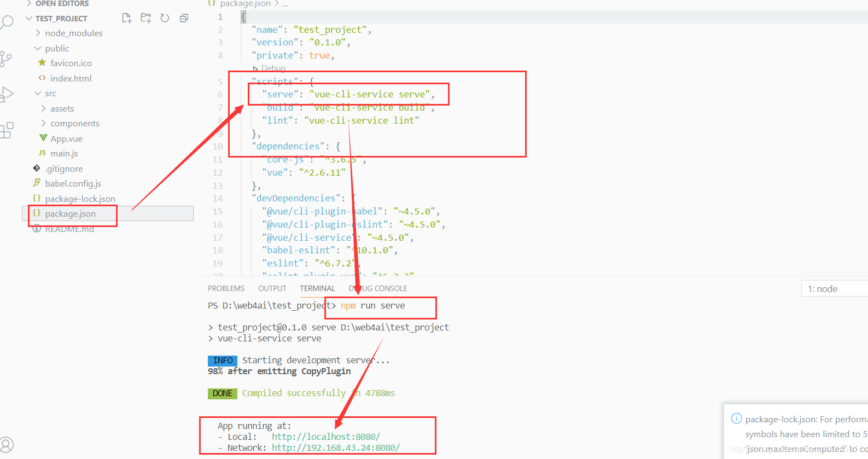Image resolution: width=868 pixels, height=459 pixels.
Task: Click 'Starting development server' terminal line
Action: (x=316, y=360)
